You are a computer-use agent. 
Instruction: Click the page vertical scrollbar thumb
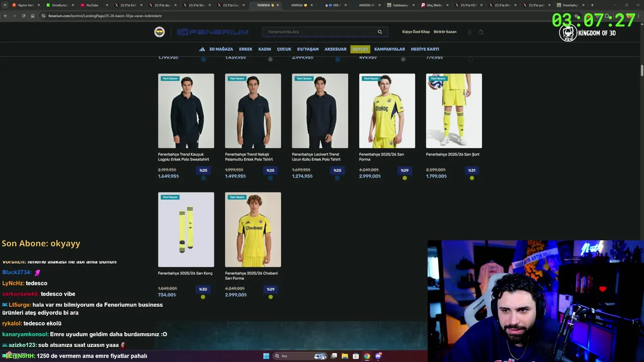pyautogui.click(x=641, y=70)
